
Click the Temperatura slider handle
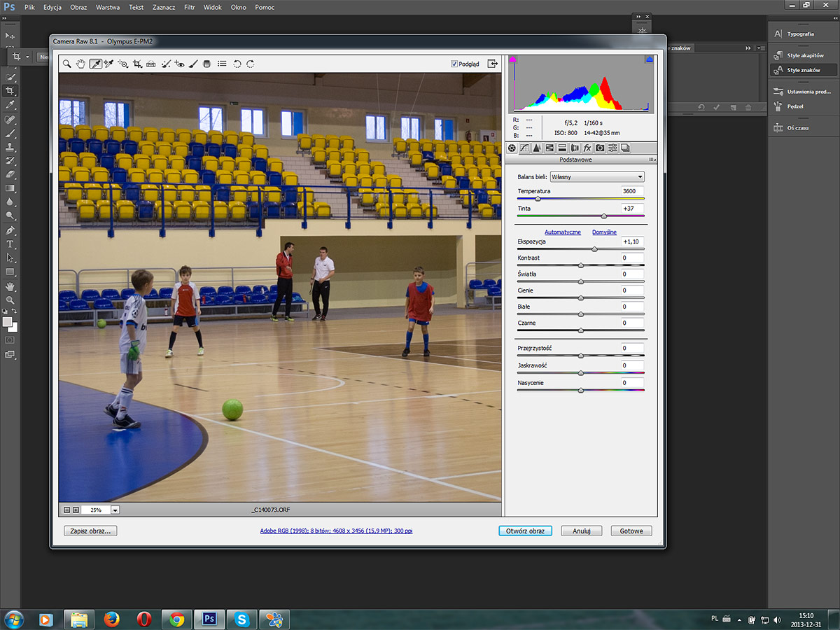click(538, 199)
